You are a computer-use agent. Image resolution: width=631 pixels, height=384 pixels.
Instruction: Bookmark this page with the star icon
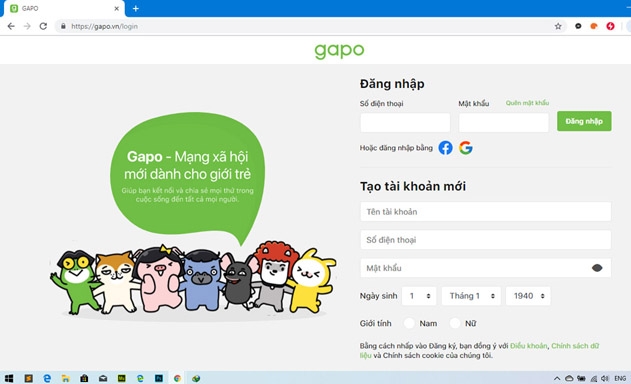pyautogui.click(x=558, y=26)
